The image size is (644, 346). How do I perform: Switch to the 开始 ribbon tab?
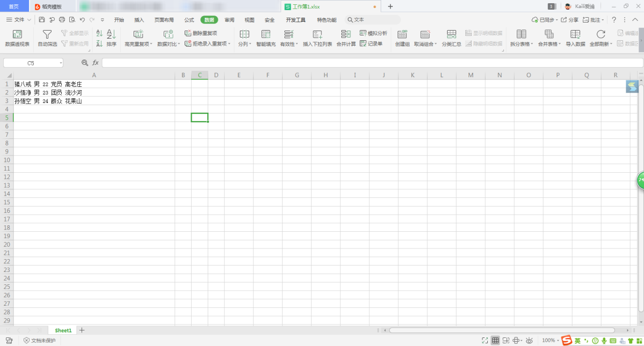(x=119, y=20)
